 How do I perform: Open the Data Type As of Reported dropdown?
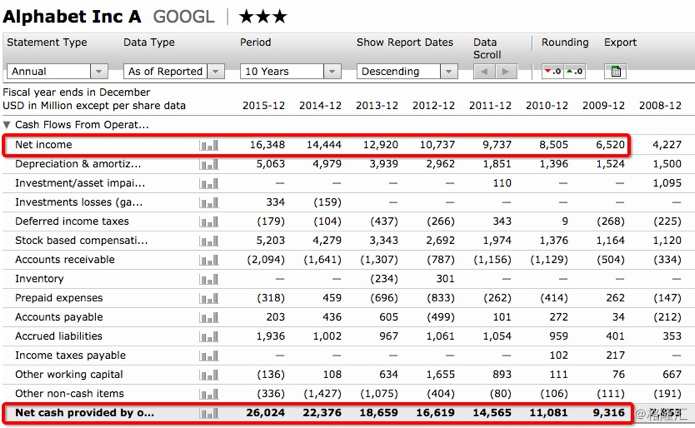click(x=174, y=71)
